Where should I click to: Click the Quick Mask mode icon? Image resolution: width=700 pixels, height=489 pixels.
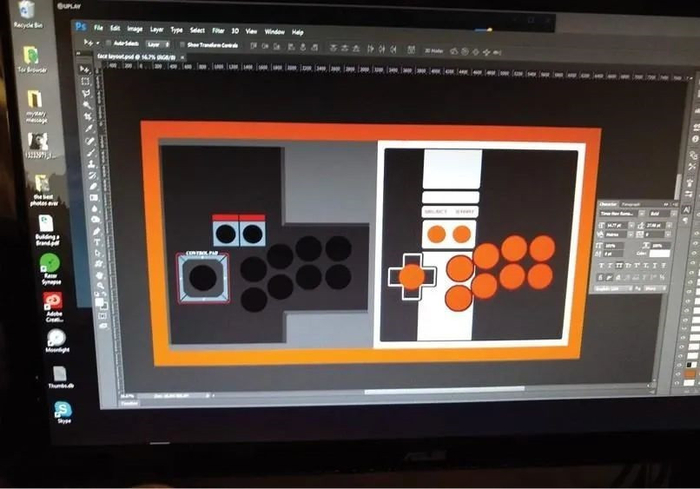point(103,316)
